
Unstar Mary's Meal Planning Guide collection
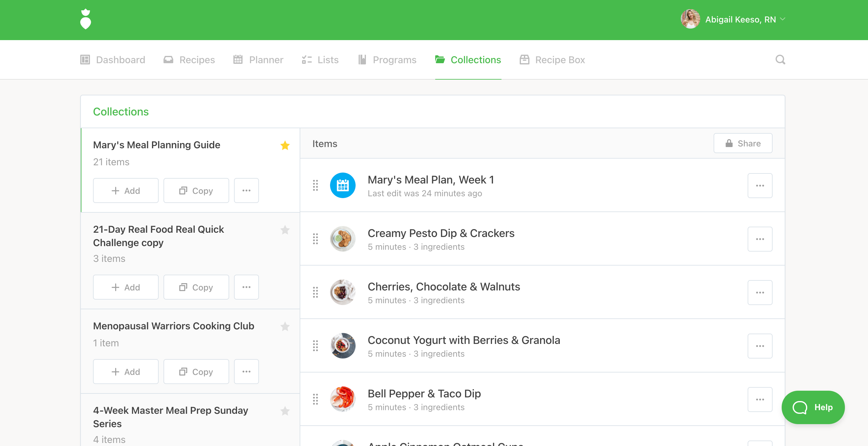tap(285, 146)
